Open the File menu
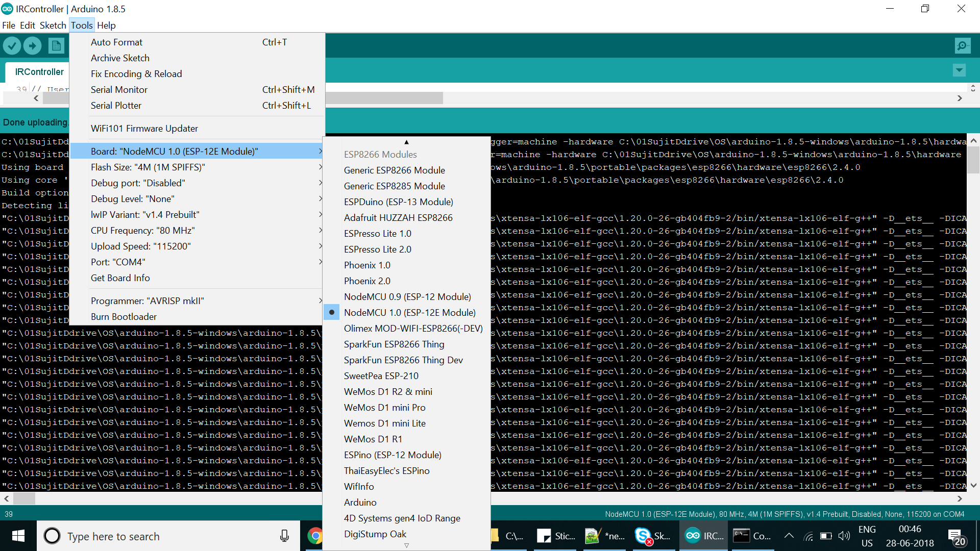Image resolution: width=980 pixels, height=551 pixels. (8, 25)
